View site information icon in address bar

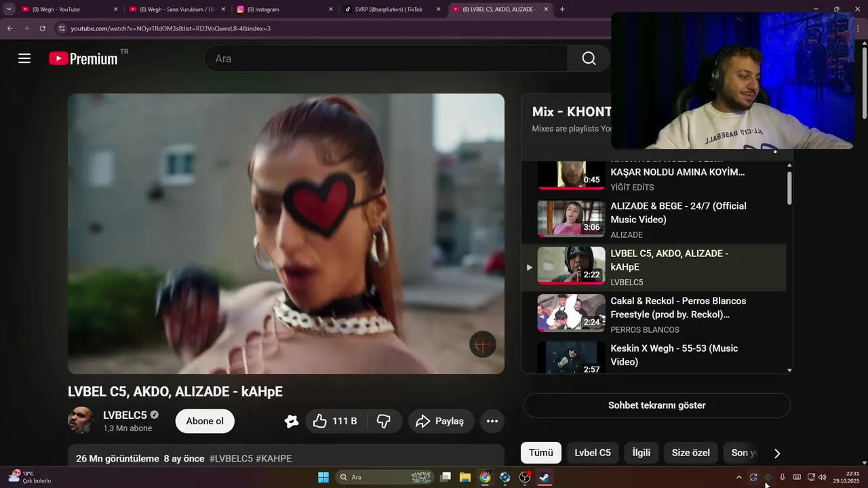pos(62,28)
